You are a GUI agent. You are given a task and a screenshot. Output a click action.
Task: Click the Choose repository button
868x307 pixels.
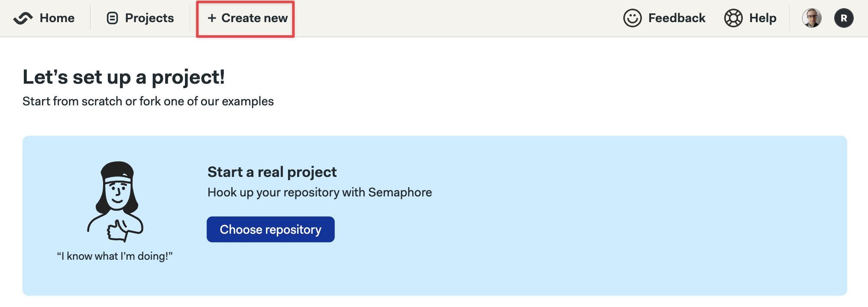[271, 229]
